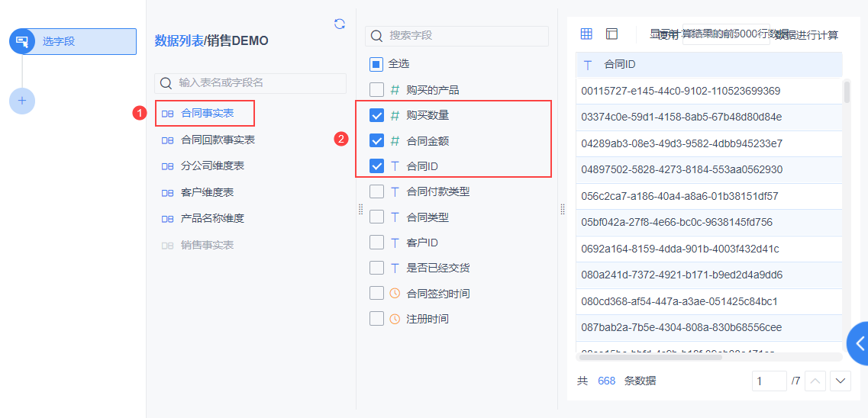868x418 pixels.
Task: Click table icon beside 产品名称维度
Action: pos(167,219)
